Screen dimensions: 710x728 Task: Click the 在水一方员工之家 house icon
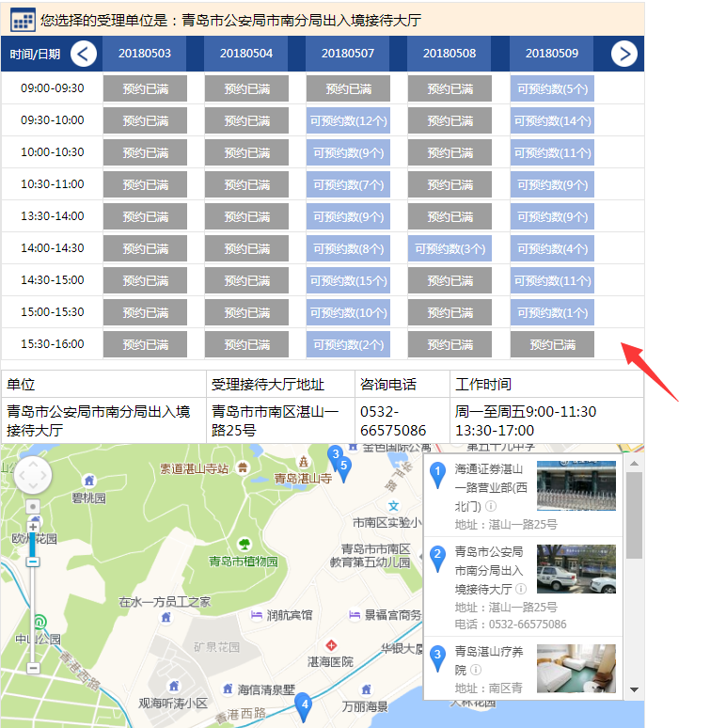coord(166,617)
